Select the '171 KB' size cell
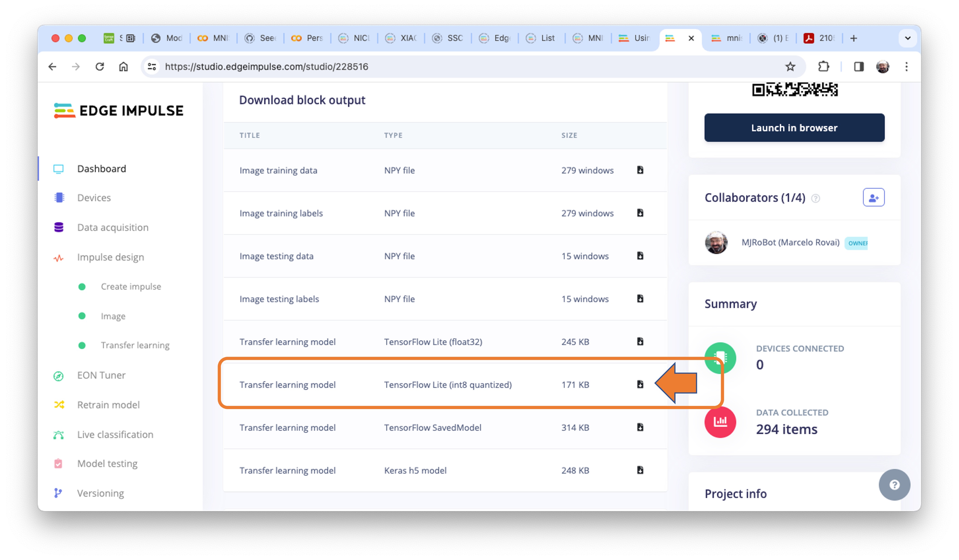This screenshot has height=560, width=959. 575,385
